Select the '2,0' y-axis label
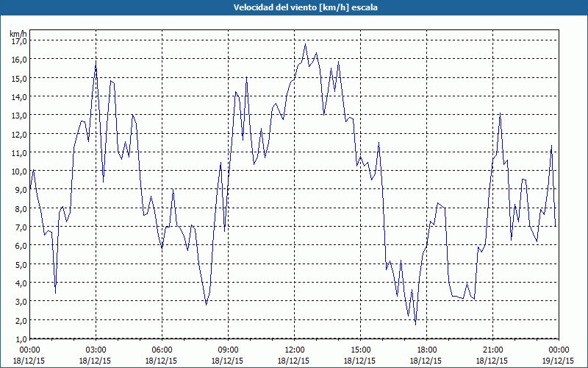This screenshot has height=368, width=588. click(x=21, y=321)
